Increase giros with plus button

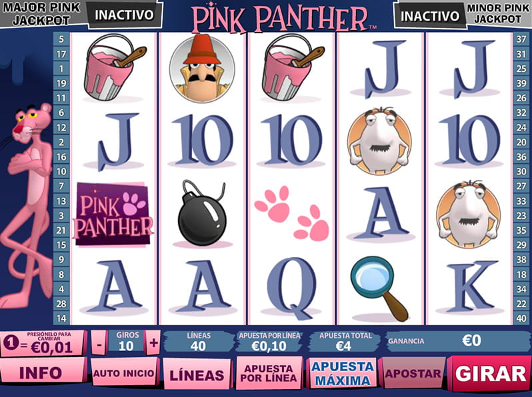pyautogui.click(x=153, y=343)
